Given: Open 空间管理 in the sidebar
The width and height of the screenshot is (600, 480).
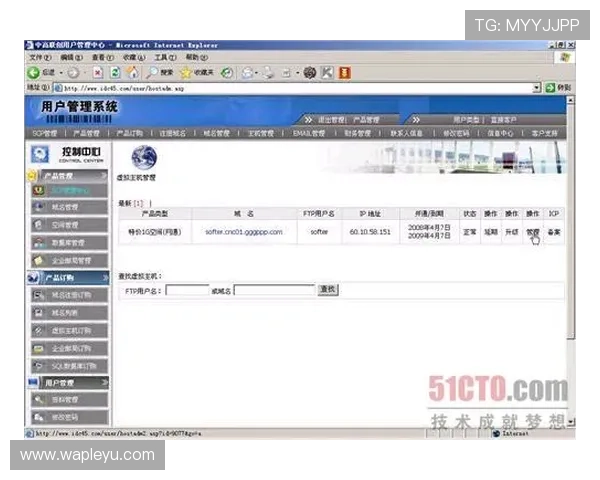Looking at the screenshot, I should pos(70,225).
